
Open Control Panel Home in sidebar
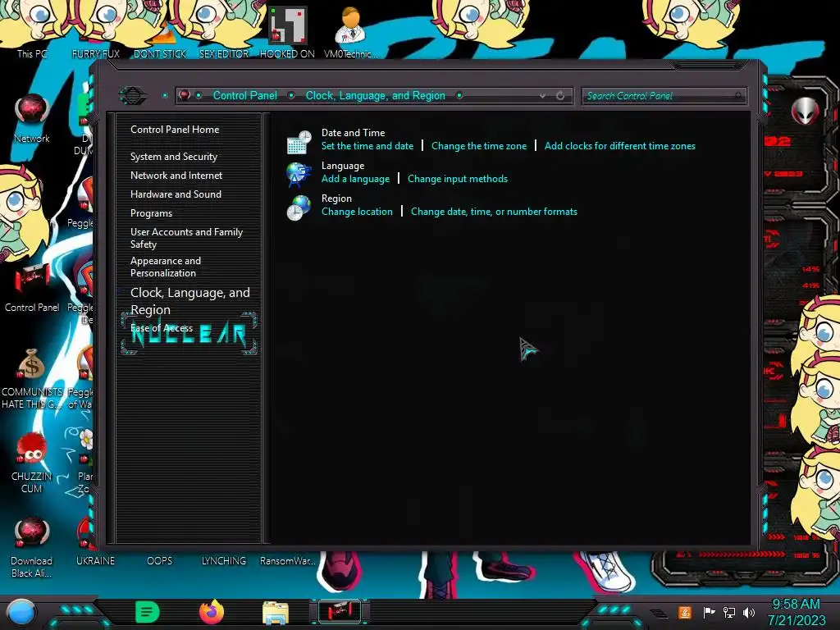(175, 129)
